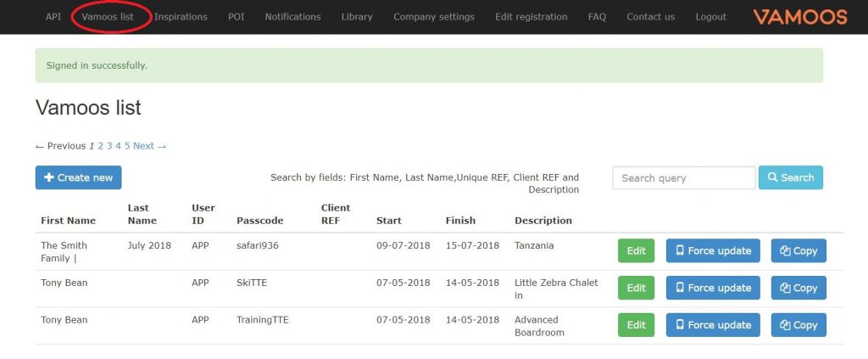This screenshot has width=868, height=359.
Task: Click the Signed in successfully message
Action: coord(429,65)
